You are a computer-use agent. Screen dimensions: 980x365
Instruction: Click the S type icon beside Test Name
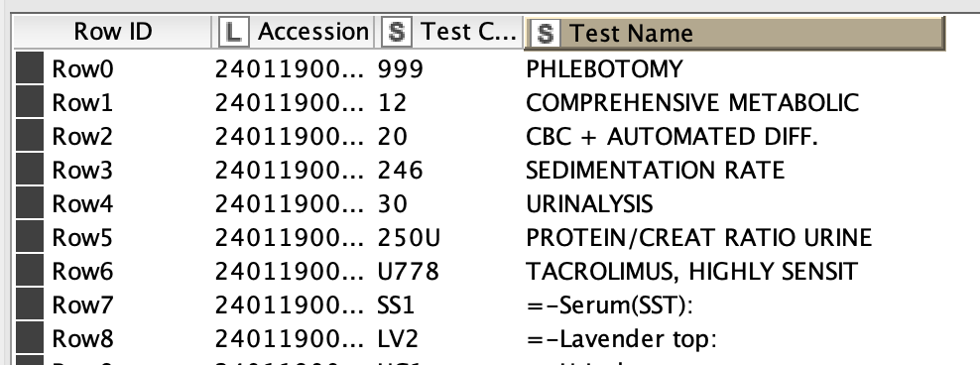pyautogui.click(x=545, y=33)
